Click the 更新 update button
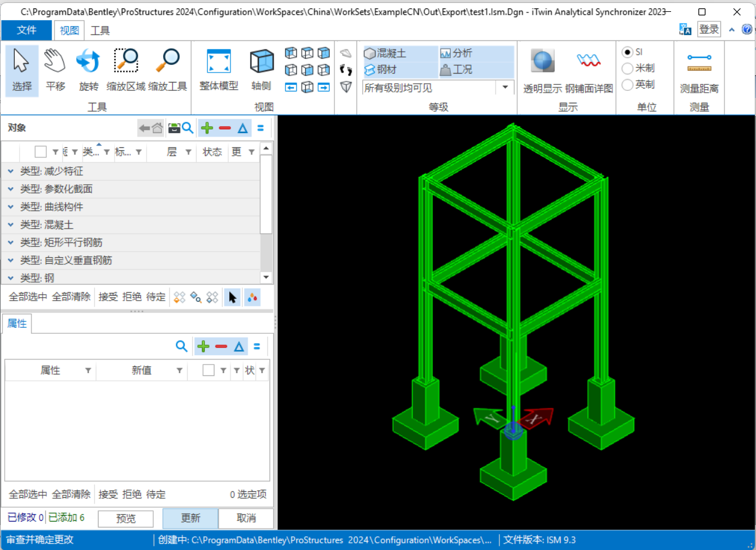Image resolution: width=756 pixels, height=550 pixels. pos(190,518)
